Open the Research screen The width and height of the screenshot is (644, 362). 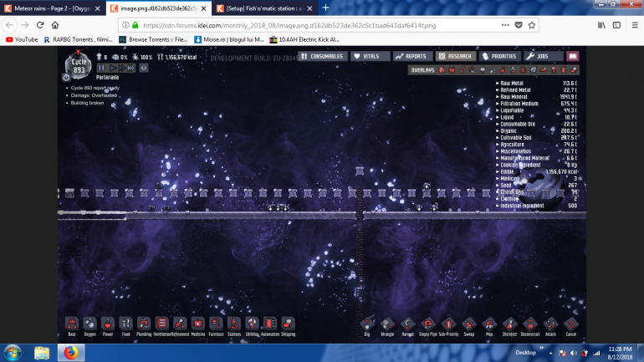coord(456,56)
